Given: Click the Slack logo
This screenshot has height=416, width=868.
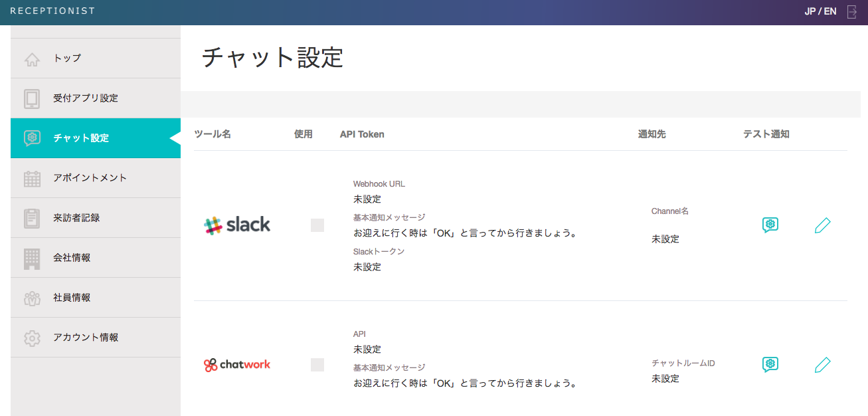Looking at the screenshot, I should point(237,225).
